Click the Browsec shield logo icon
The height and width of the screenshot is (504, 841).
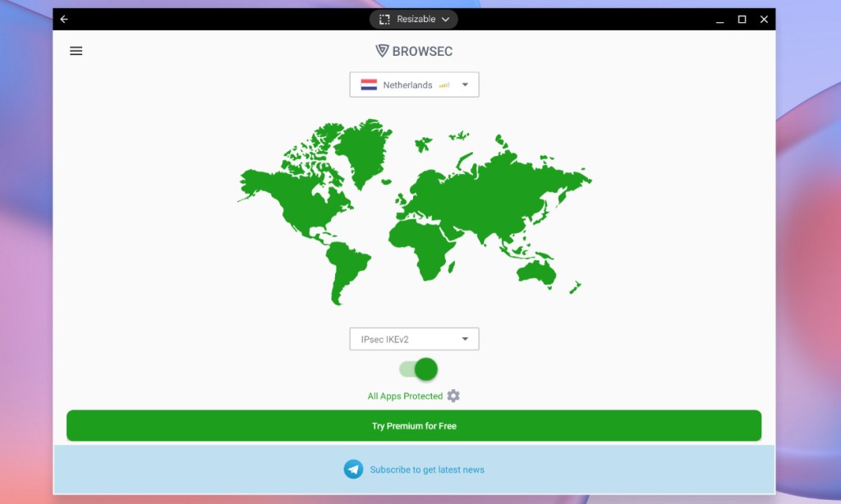click(x=382, y=51)
